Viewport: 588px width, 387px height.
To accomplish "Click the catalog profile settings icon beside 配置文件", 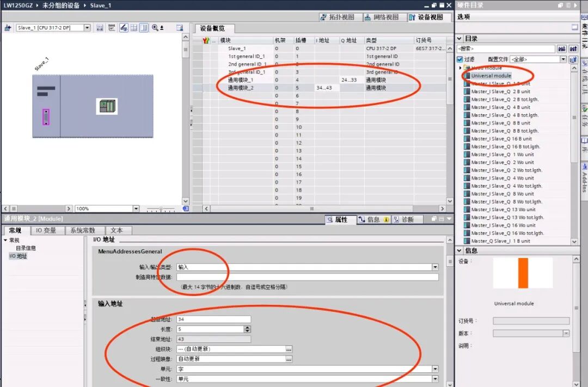I will (573, 59).
